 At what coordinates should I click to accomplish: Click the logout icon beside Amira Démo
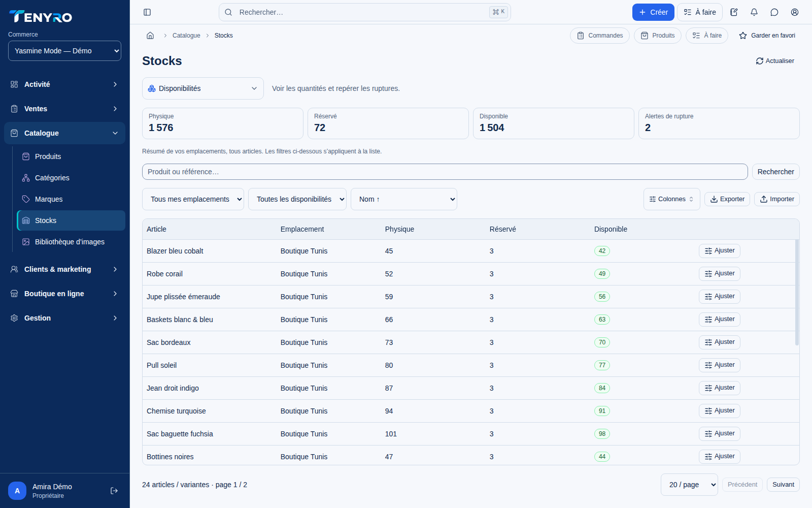point(114,491)
